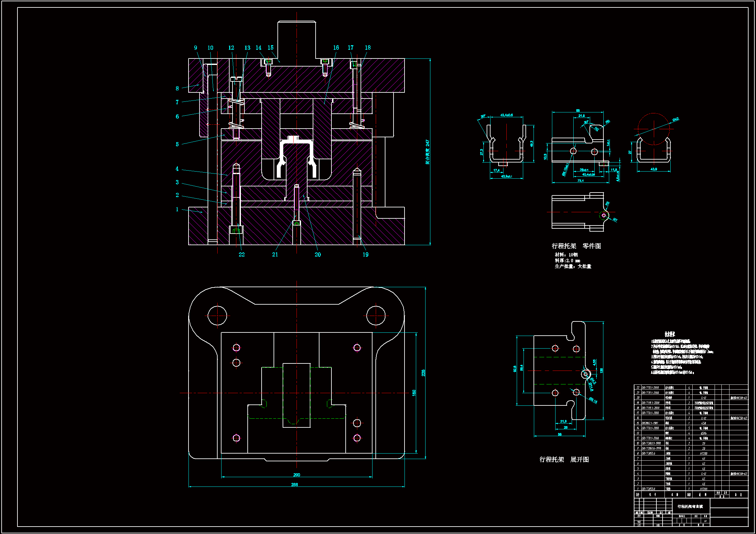Click part callout number 16

[x=336, y=48]
